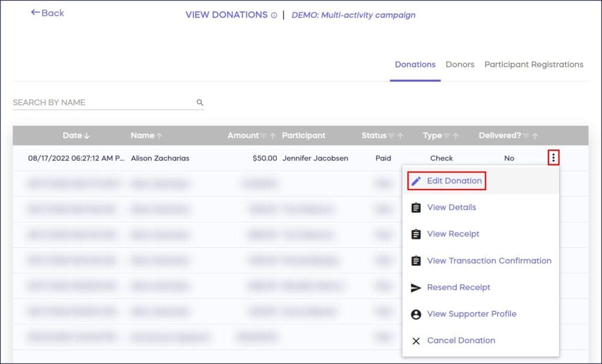Open the Status column filter dropdown

point(392,136)
